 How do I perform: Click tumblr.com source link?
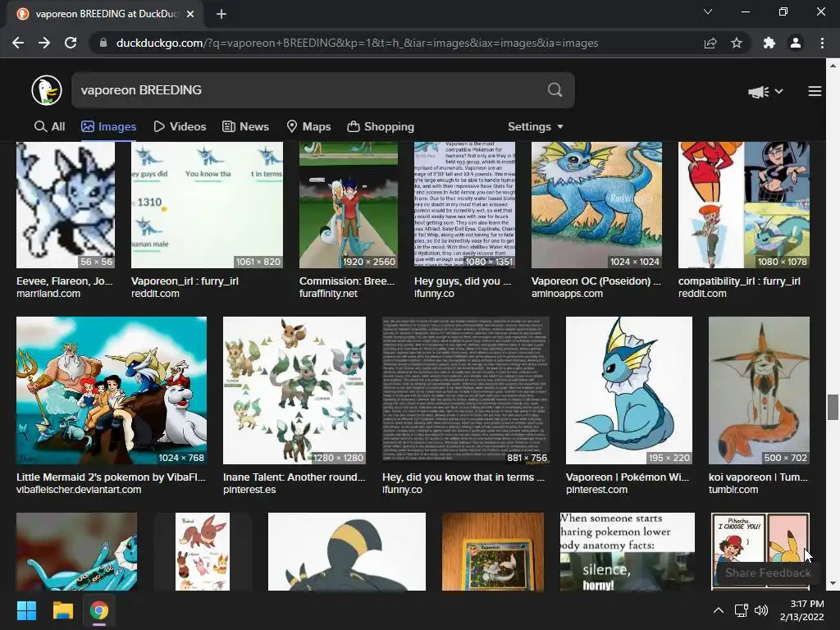[x=733, y=490]
